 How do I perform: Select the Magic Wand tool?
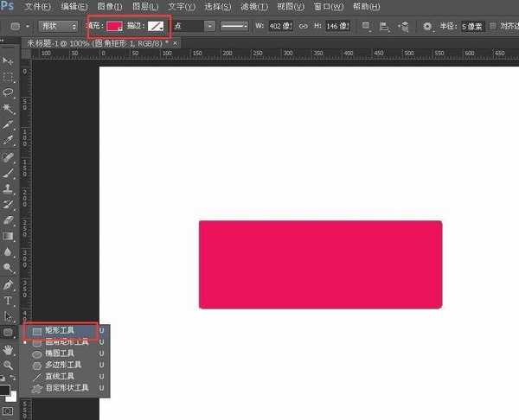(9, 108)
